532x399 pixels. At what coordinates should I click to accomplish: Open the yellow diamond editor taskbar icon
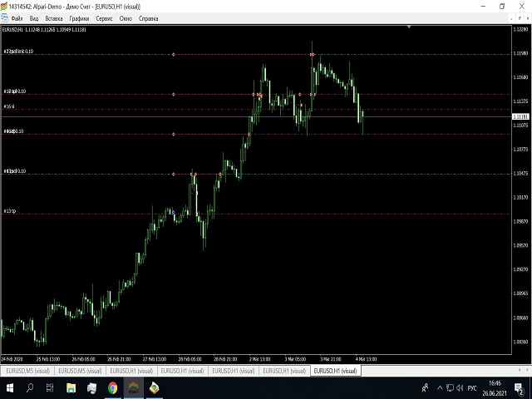(x=154, y=388)
